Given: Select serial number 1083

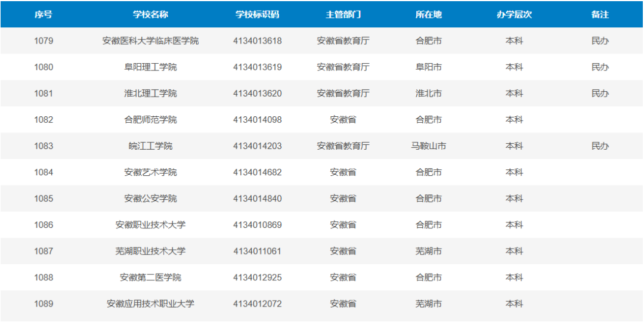Looking at the screenshot, I should click(44, 146).
